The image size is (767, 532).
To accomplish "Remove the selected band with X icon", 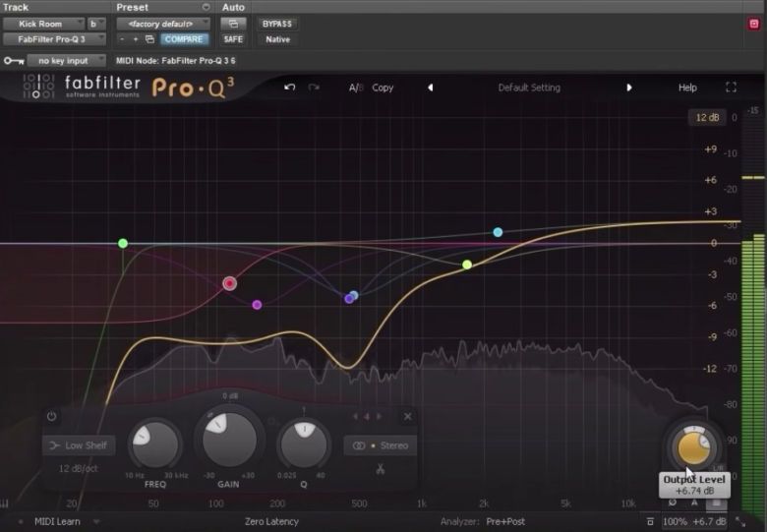I will pos(407,417).
